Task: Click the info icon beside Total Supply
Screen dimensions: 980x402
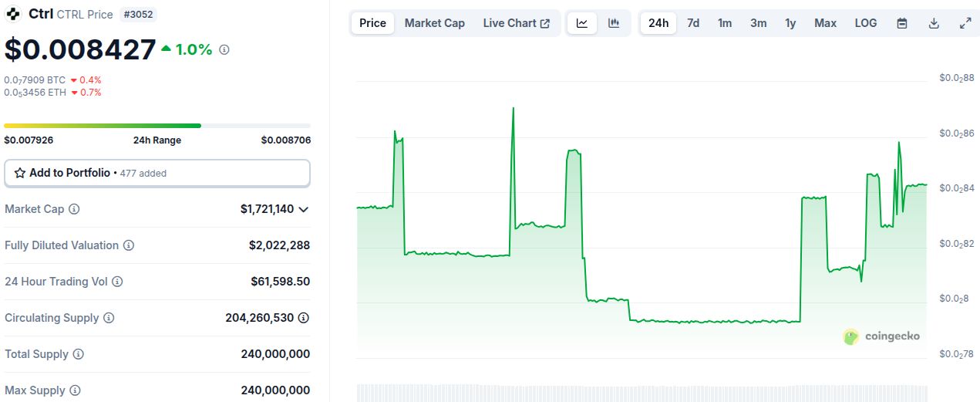Action: 78,354
